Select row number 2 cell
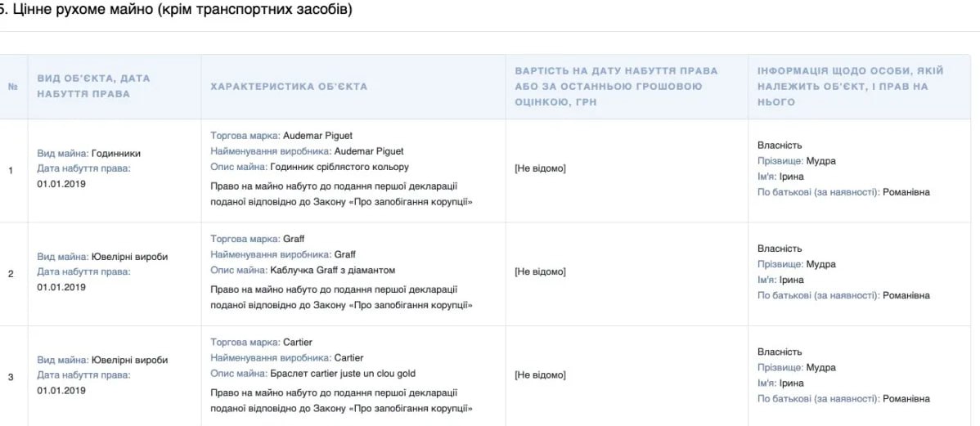The height and width of the screenshot is (426, 980). (11, 273)
